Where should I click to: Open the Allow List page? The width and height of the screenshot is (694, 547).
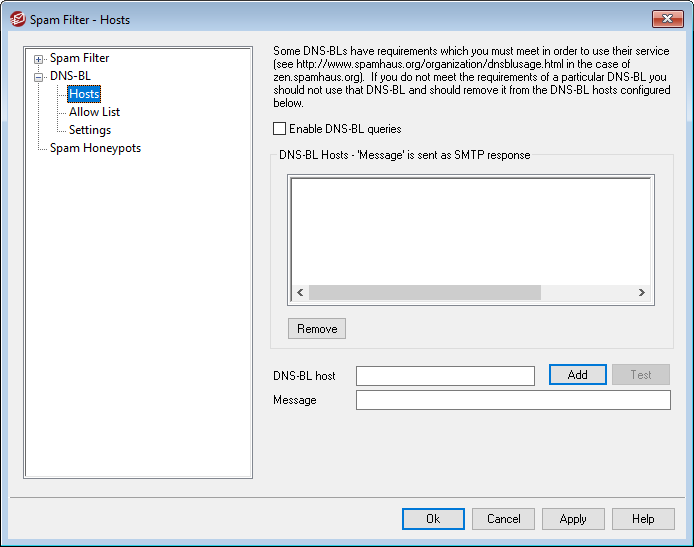pos(94,112)
